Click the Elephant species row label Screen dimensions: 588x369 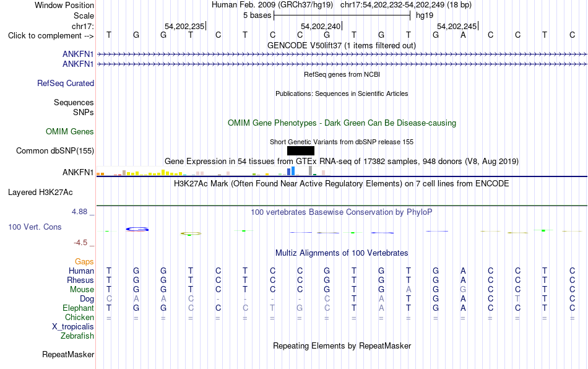[x=79, y=308]
